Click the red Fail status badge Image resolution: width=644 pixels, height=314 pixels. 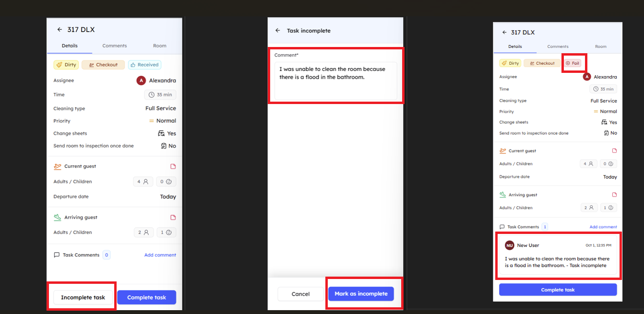pos(572,63)
